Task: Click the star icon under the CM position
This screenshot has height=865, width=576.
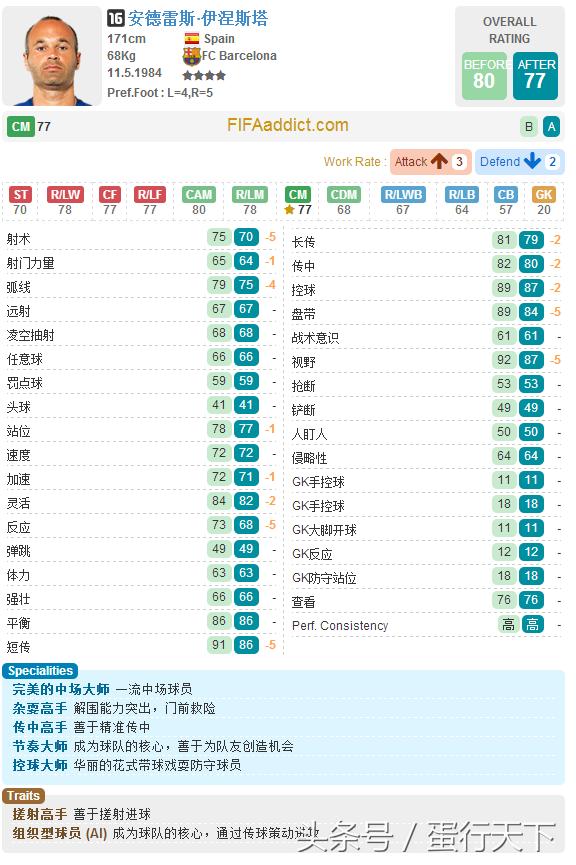Action: [x=289, y=210]
